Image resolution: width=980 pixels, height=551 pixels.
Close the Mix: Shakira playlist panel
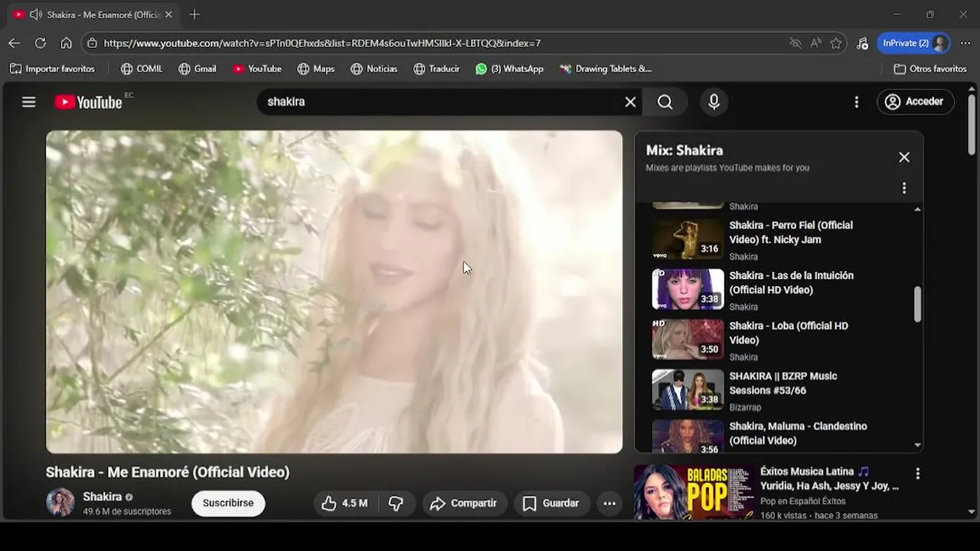[x=904, y=157]
